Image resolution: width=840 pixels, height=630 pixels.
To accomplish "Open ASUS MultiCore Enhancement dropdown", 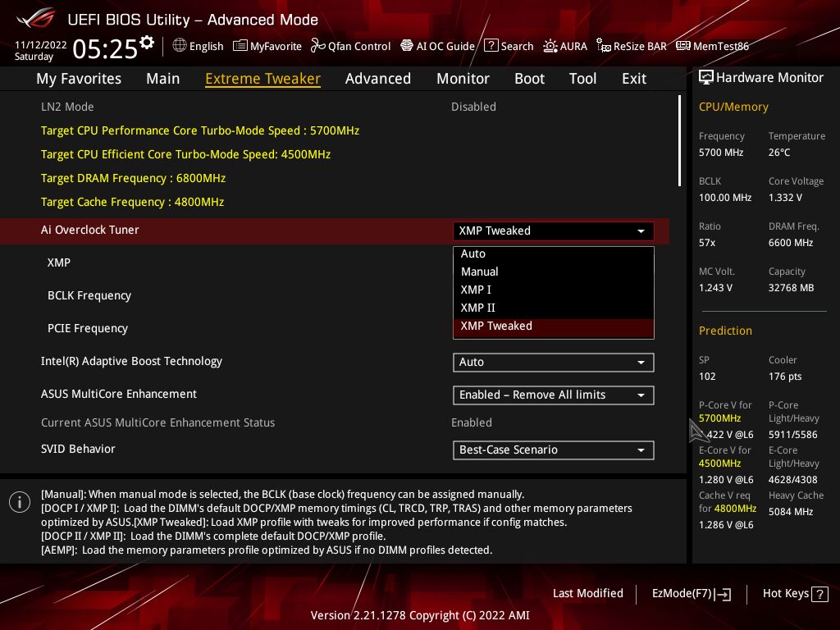I will click(554, 395).
